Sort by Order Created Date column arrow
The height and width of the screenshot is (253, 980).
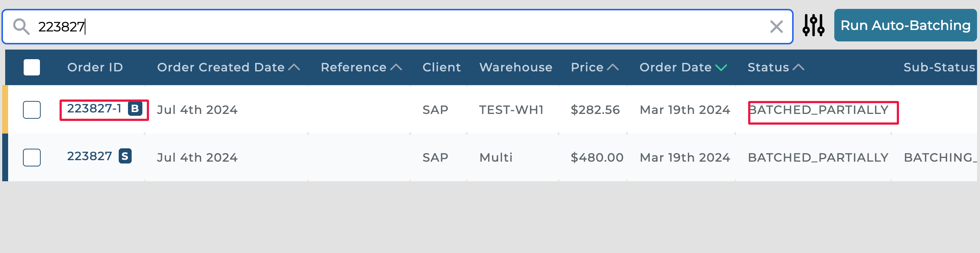click(x=294, y=67)
